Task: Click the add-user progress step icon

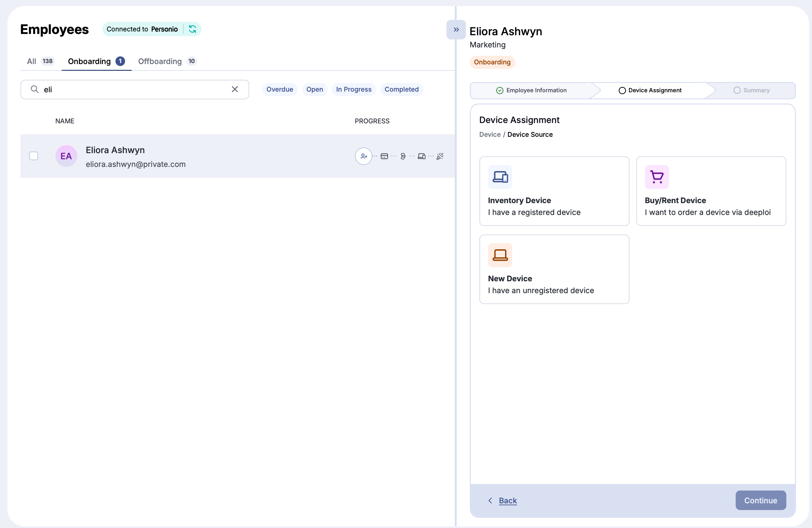Action: 363,156
